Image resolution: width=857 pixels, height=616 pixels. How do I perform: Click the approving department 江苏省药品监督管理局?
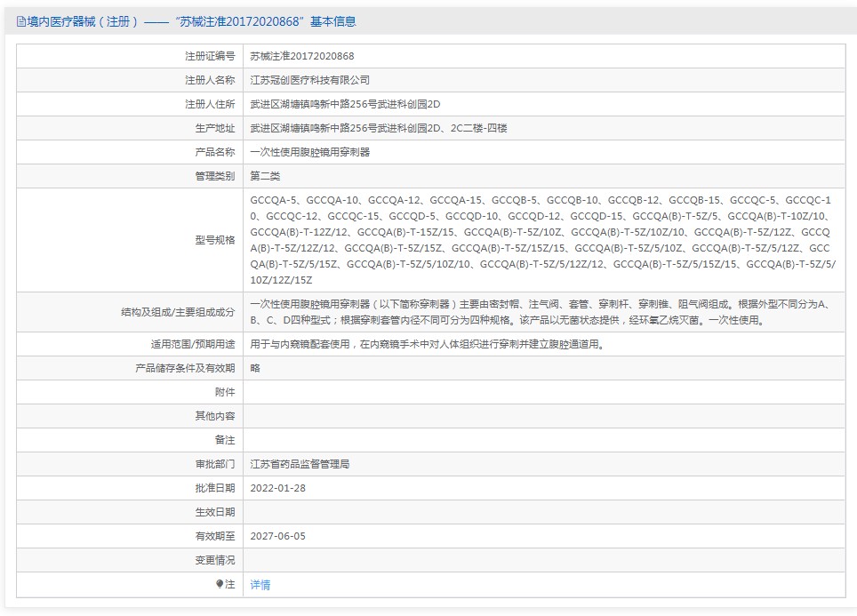pyautogui.click(x=300, y=464)
